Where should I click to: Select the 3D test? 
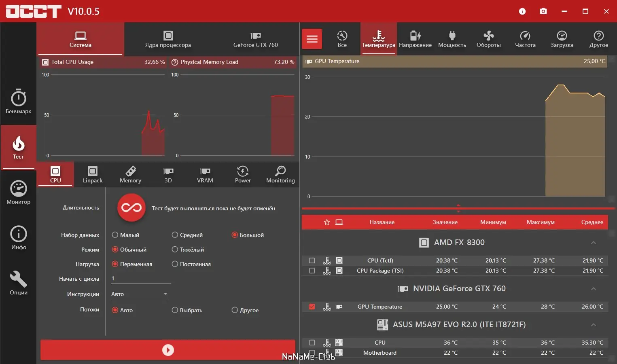tap(168, 175)
